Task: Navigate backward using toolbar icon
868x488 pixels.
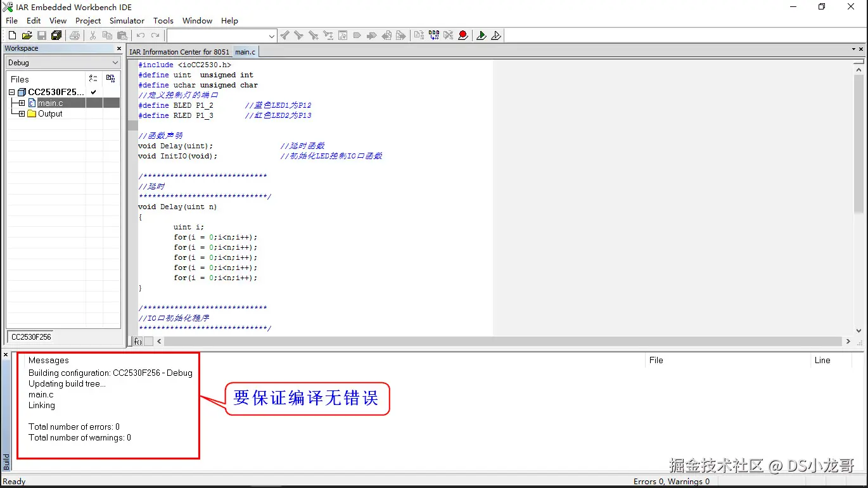Action: 386,35
